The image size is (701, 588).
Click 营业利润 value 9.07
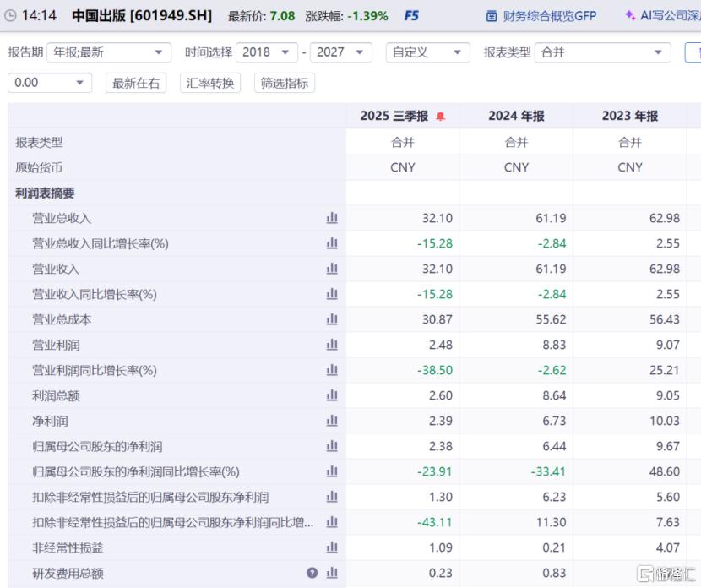(667, 345)
